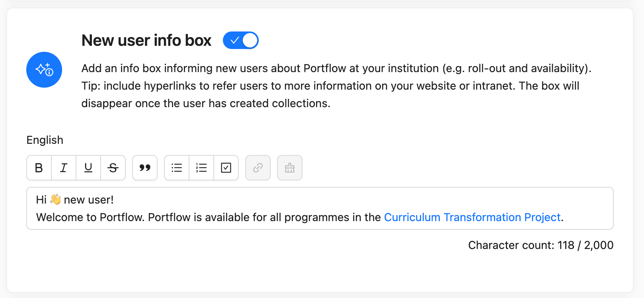The height and width of the screenshot is (298, 644).
Task: Insert a checklist
Action: tap(226, 168)
